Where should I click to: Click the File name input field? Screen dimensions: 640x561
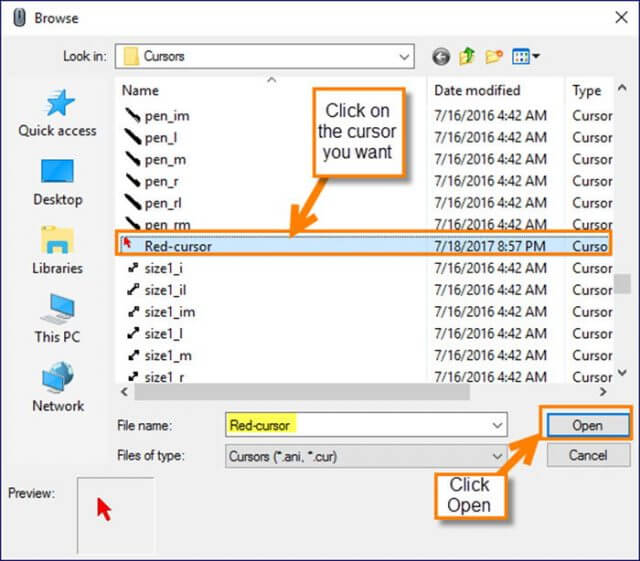[x=366, y=425]
